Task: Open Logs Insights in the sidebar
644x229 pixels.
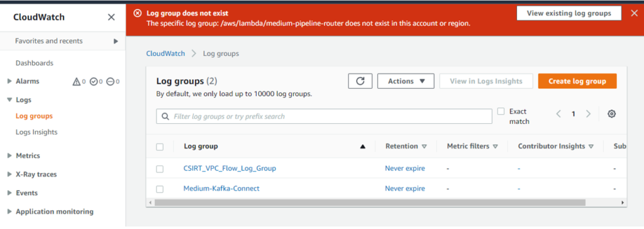Action: [36, 132]
